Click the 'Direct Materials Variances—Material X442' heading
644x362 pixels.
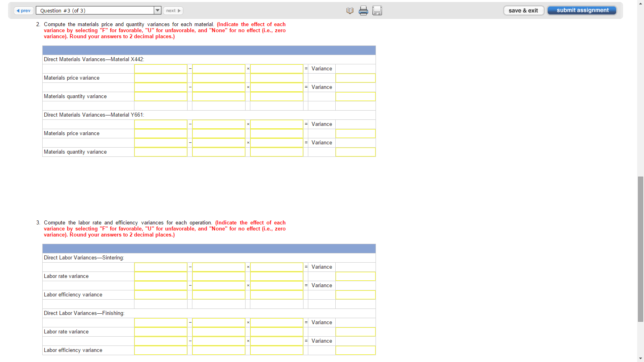[x=94, y=60]
